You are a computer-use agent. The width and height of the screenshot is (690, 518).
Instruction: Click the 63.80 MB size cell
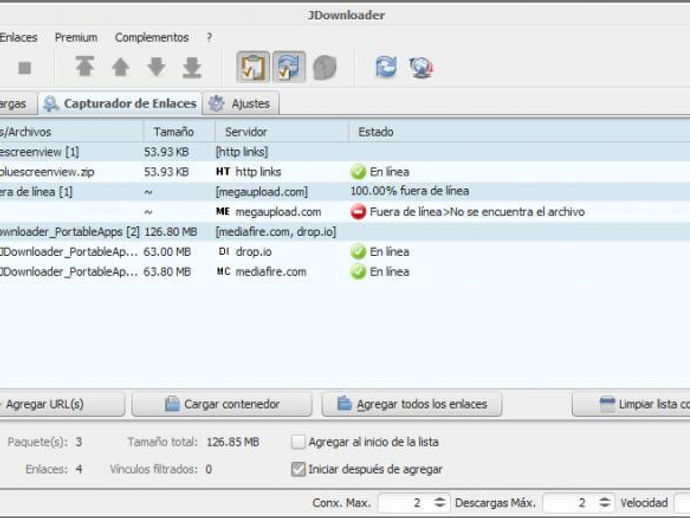[x=167, y=272]
